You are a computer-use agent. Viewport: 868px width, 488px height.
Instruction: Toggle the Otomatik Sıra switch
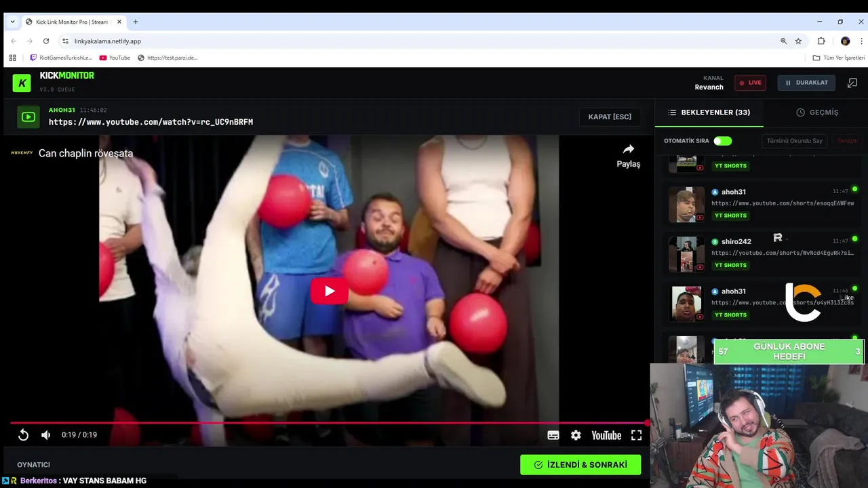click(x=723, y=141)
